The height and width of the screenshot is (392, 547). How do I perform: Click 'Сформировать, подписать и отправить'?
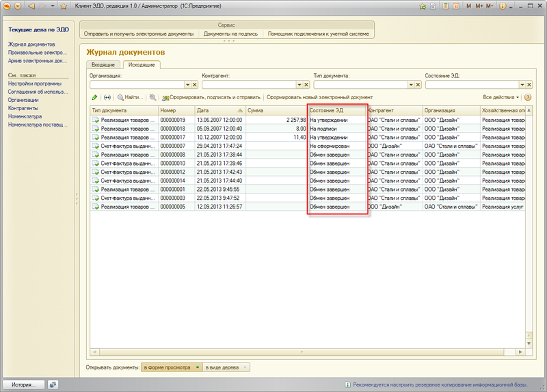(211, 97)
